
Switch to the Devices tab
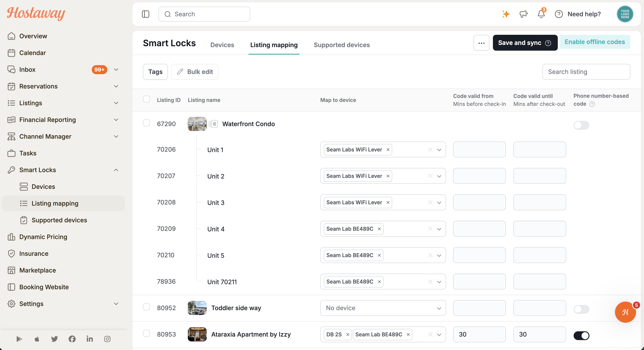tap(222, 45)
